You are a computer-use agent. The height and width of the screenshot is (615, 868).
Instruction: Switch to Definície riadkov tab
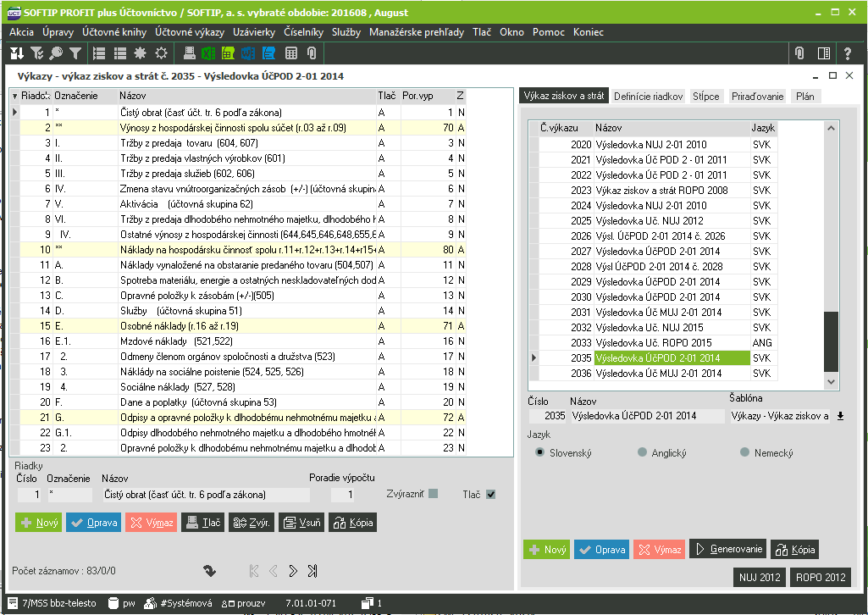(x=648, y=97)
